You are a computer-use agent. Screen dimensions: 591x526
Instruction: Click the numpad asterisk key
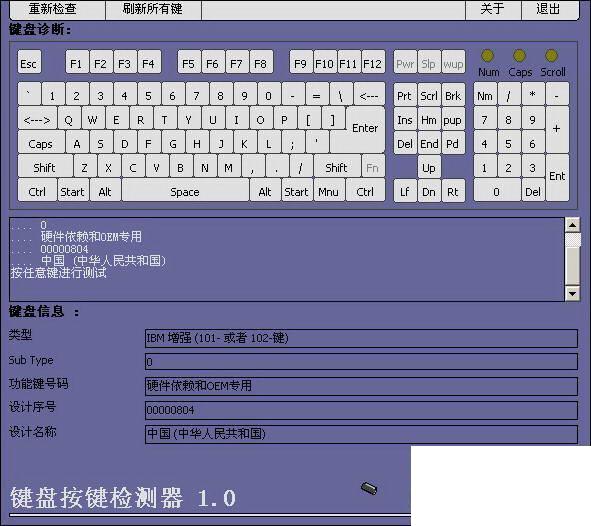pos(533,95)
